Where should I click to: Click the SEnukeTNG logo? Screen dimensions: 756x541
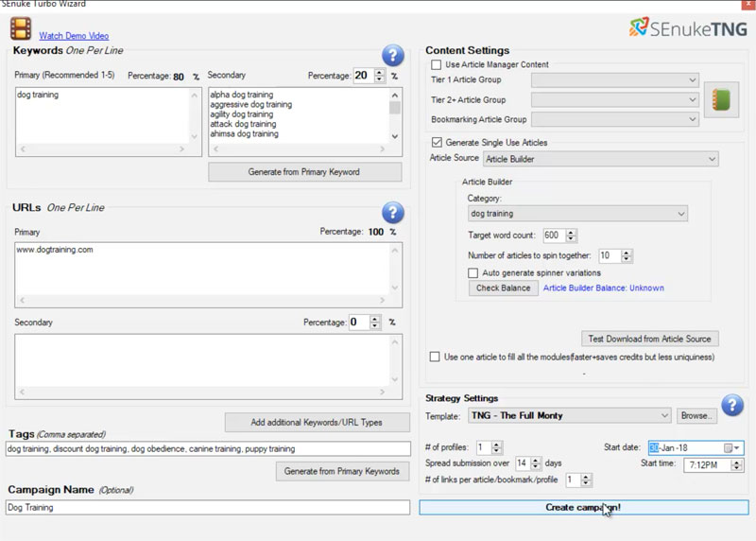(689, 28)
